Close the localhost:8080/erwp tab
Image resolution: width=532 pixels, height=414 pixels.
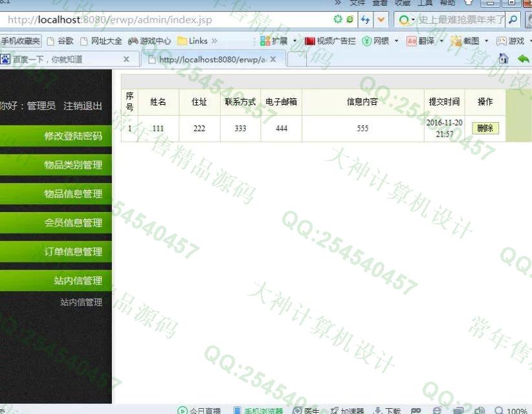[x=273, y=60]
